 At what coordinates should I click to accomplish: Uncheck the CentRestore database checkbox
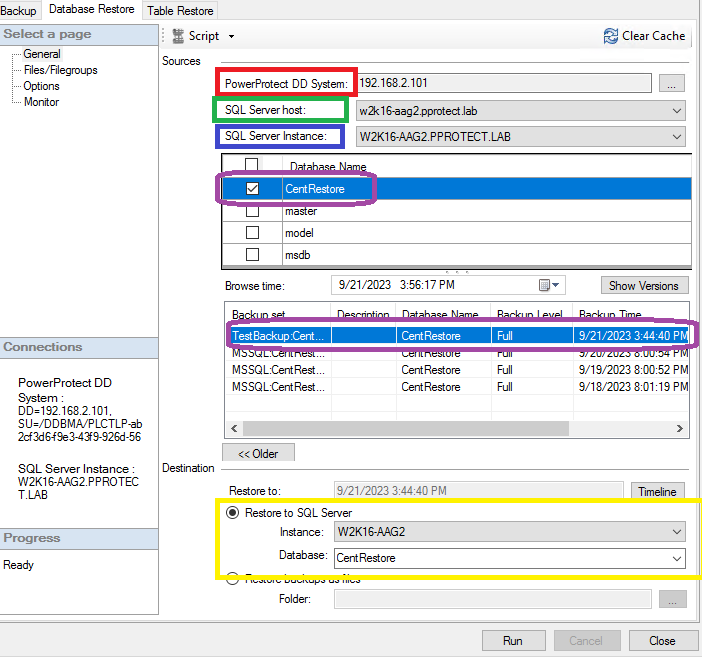252,189
